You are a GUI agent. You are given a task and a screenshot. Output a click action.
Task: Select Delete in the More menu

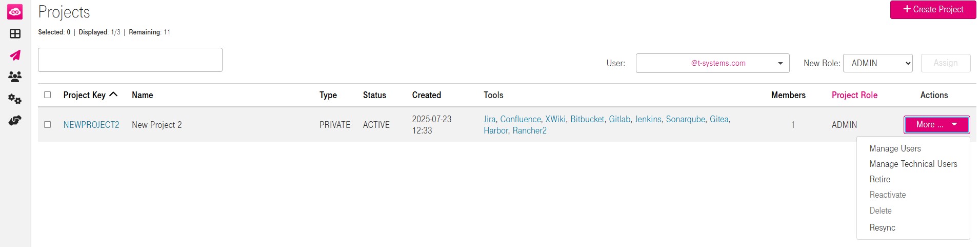coord(880,211)
